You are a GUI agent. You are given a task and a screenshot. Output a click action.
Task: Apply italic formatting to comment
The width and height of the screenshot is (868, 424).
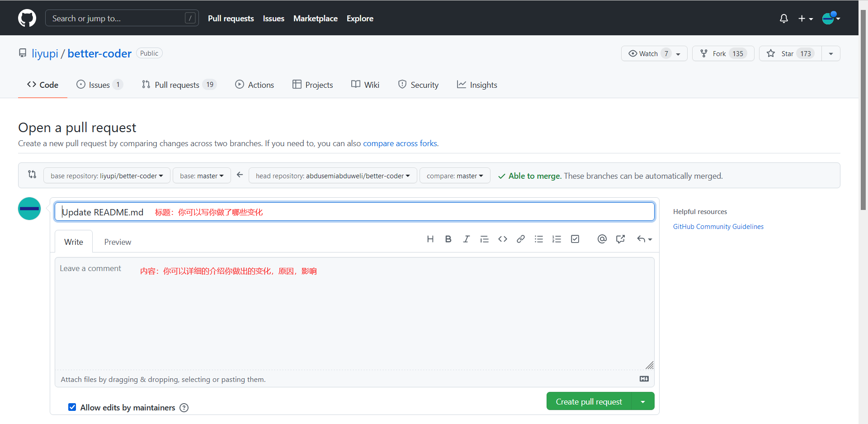coord(466,239)
